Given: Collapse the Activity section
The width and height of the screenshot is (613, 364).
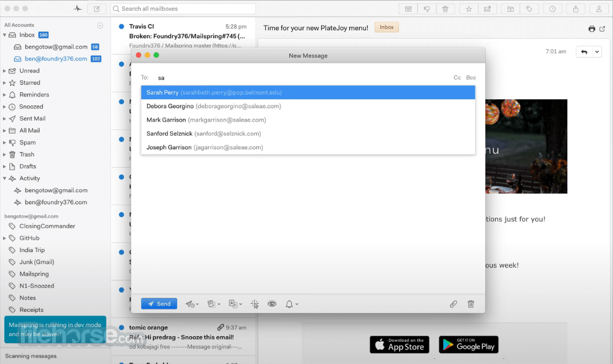Looking at the screenshot, I should [4, 178].
